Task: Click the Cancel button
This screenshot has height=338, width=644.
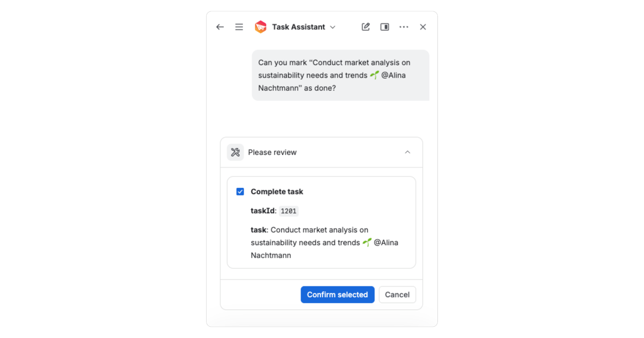Action: point(397,295)
